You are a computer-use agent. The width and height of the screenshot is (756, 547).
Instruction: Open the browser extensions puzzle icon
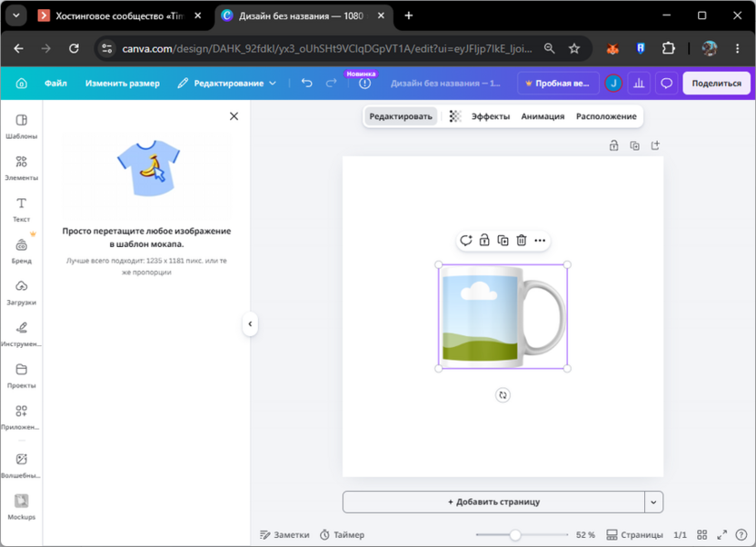tap(668, 48)
